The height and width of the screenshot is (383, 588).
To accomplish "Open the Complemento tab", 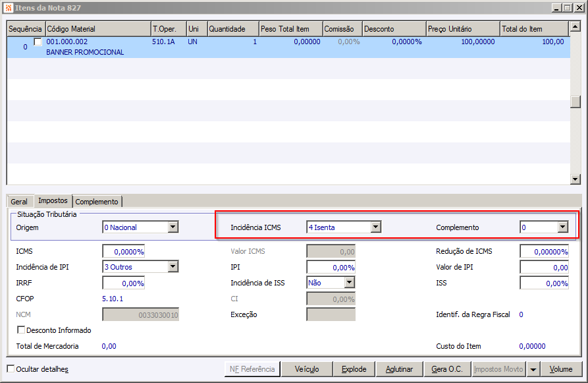I will coord(97,202).
